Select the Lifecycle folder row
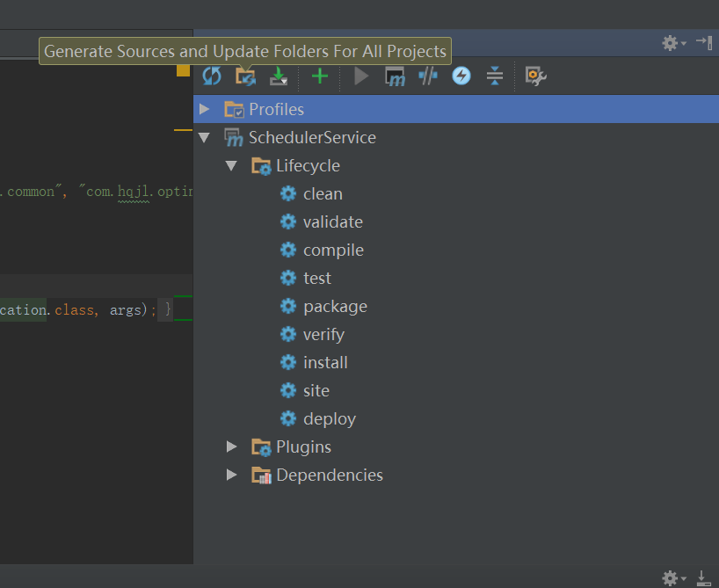Viewport: 719px width, 588px height. [x=456, y=165]
